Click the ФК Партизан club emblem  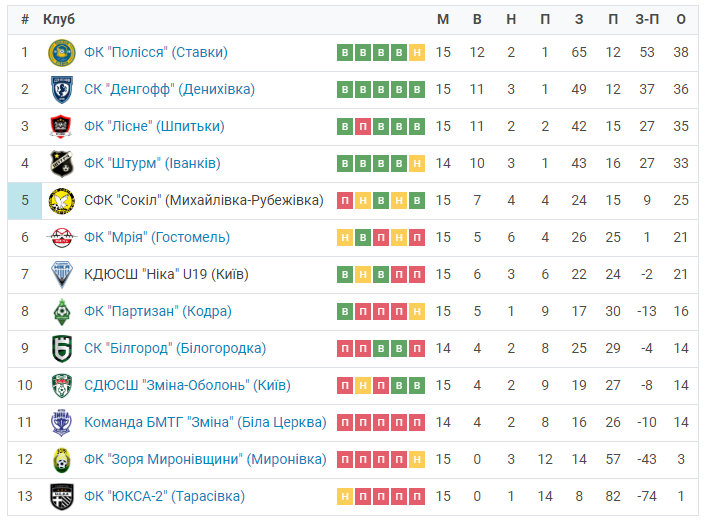click(62, 312)
